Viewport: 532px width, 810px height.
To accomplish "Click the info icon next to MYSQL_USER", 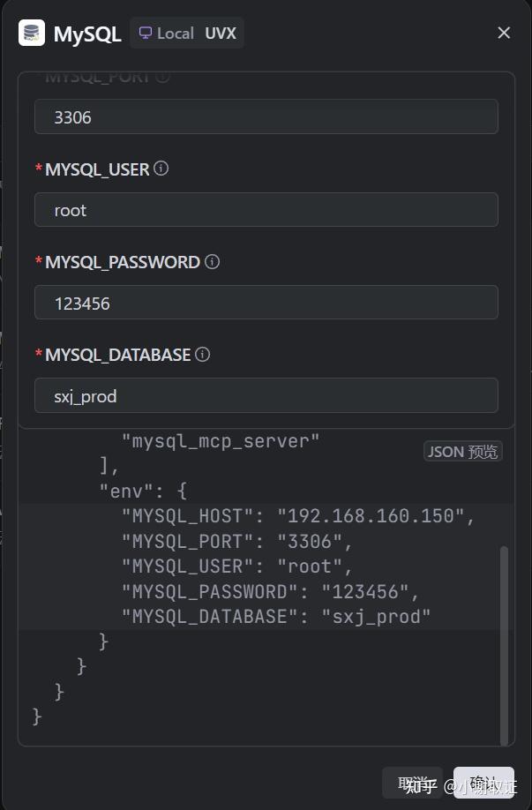I will [161, 169].
